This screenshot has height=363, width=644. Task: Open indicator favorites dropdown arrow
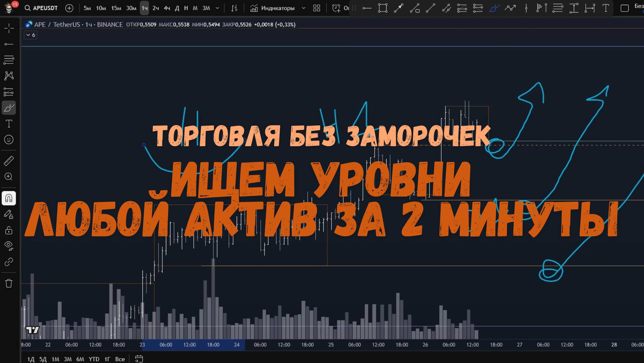point(304,8)
